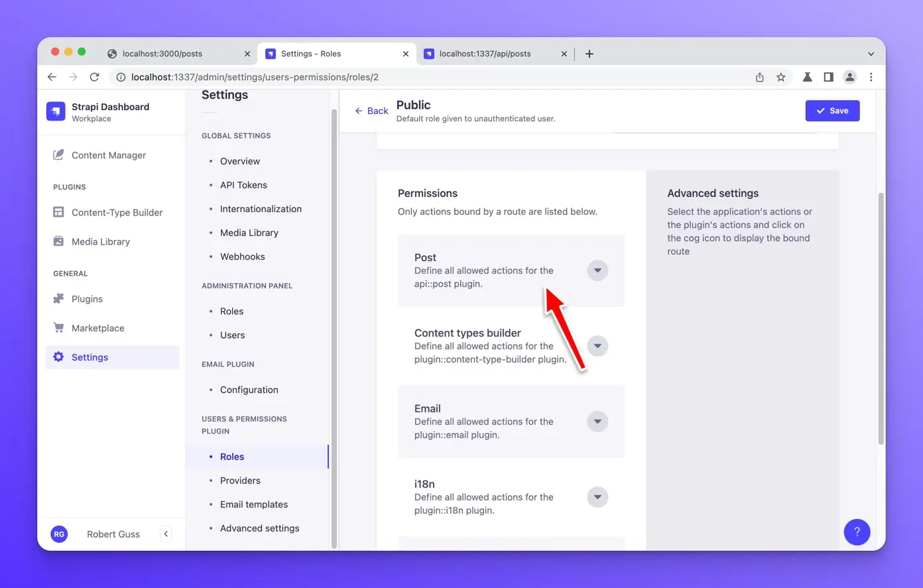Switch to the localhost:1337/api/posts browser tab
Screen dimensions: 923x588
pos(485,54)
